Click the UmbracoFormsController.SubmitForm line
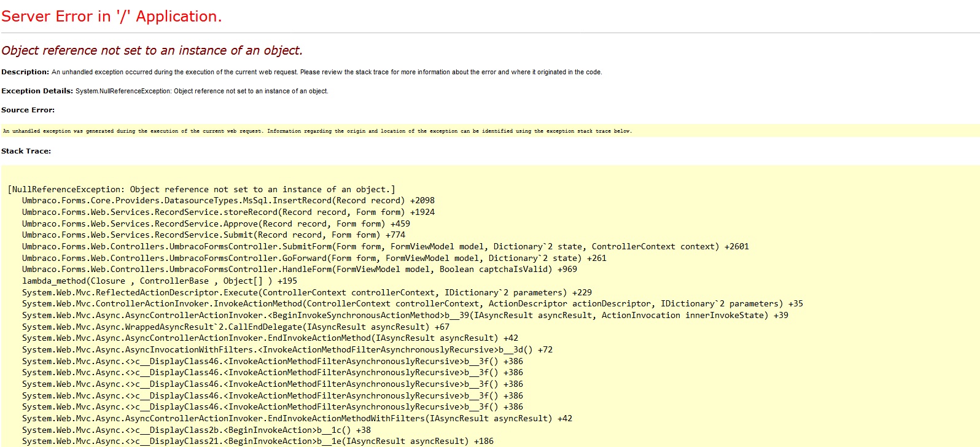 [x=386, y=247]
